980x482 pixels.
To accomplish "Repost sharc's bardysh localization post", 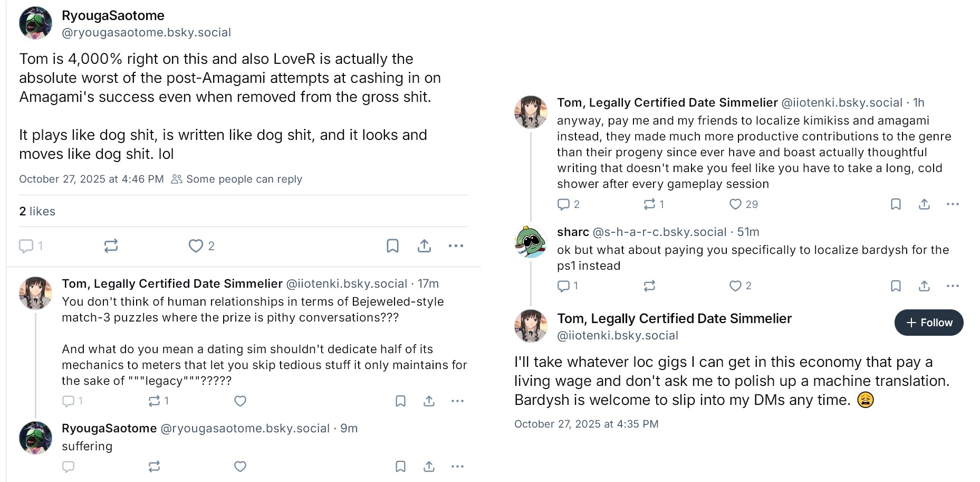I will click(649, 286).
